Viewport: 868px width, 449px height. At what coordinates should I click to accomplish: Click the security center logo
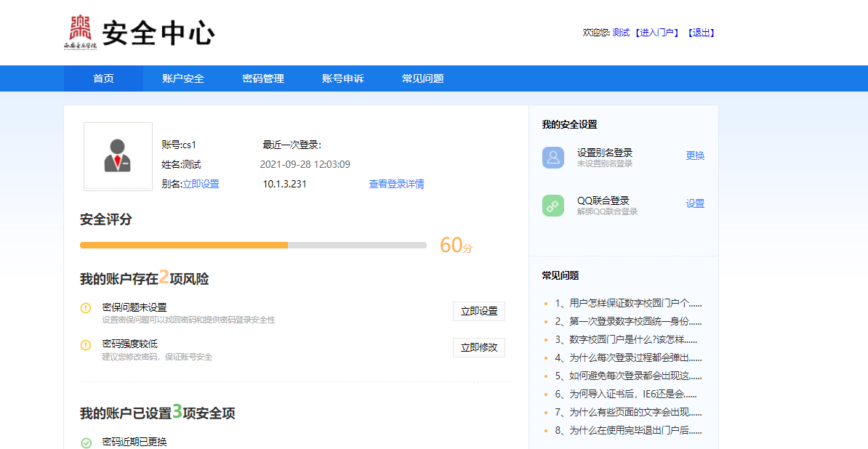[x=139, y=33]
